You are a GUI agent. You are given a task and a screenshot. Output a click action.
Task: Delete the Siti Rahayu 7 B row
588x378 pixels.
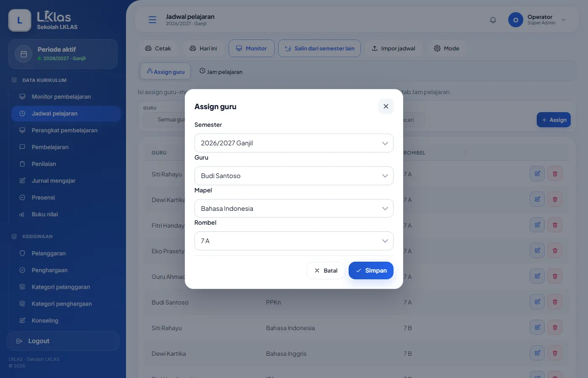(555, 327)
